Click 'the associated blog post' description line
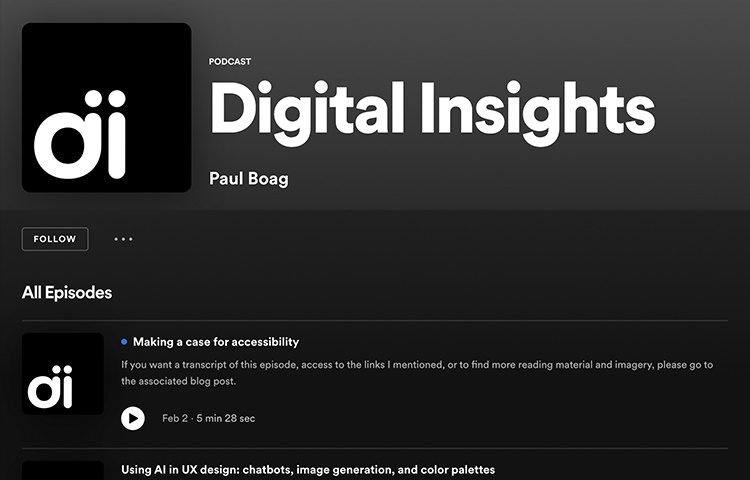 click(x=178, y=382)
